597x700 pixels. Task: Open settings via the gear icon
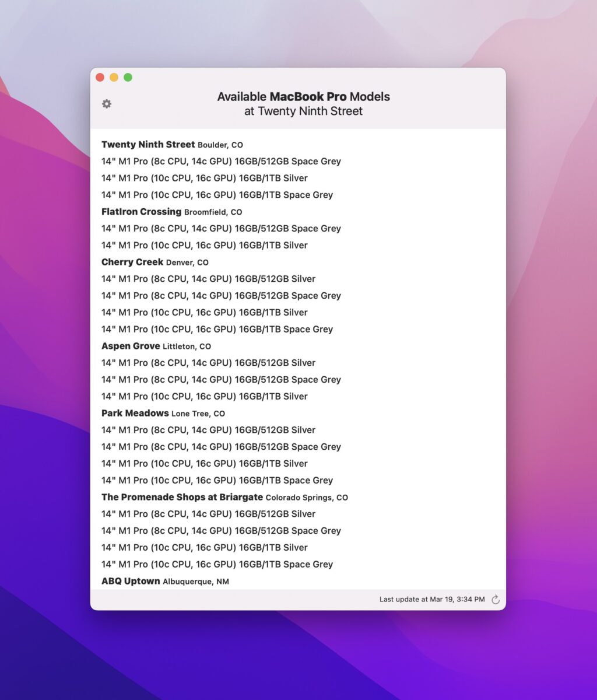pyautogui.click(x=107, y=104)
